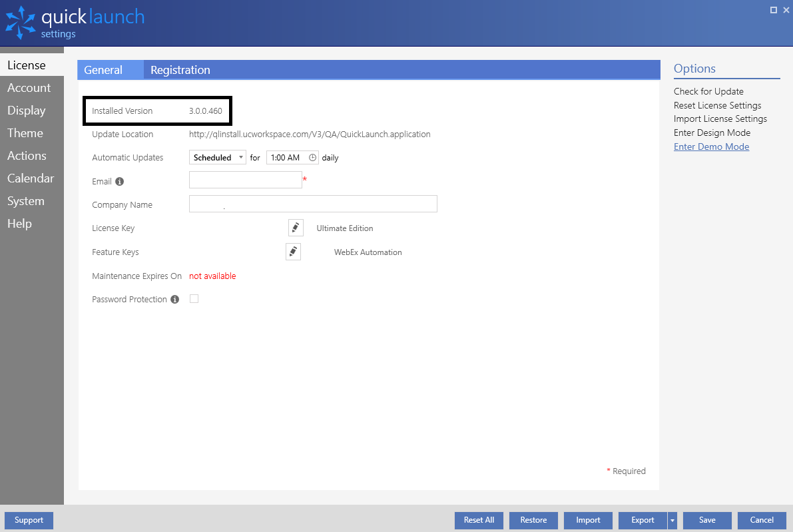The height and width of the screenshot is (532, 793).
Task: Open the clock time picker for scheduled updates
Action: [x=312, y=157]
